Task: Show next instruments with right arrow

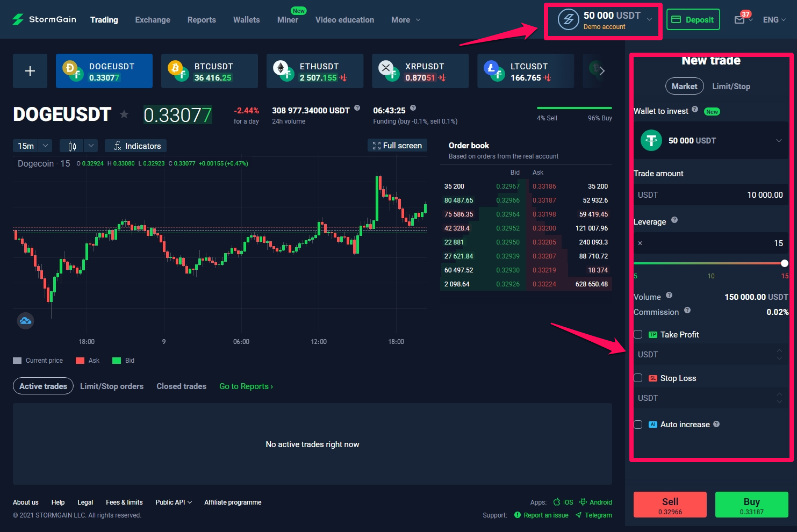Action: point(602,71)
